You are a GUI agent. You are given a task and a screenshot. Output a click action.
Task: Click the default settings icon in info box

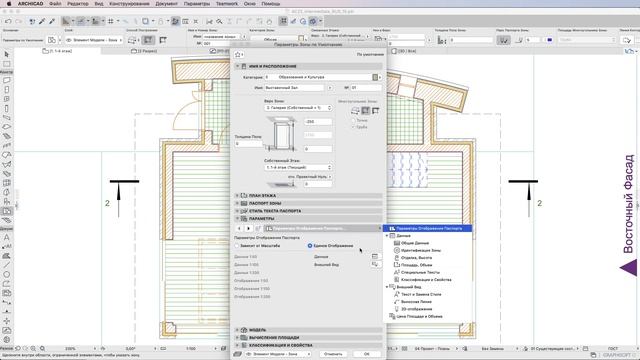tap(52, 40)
